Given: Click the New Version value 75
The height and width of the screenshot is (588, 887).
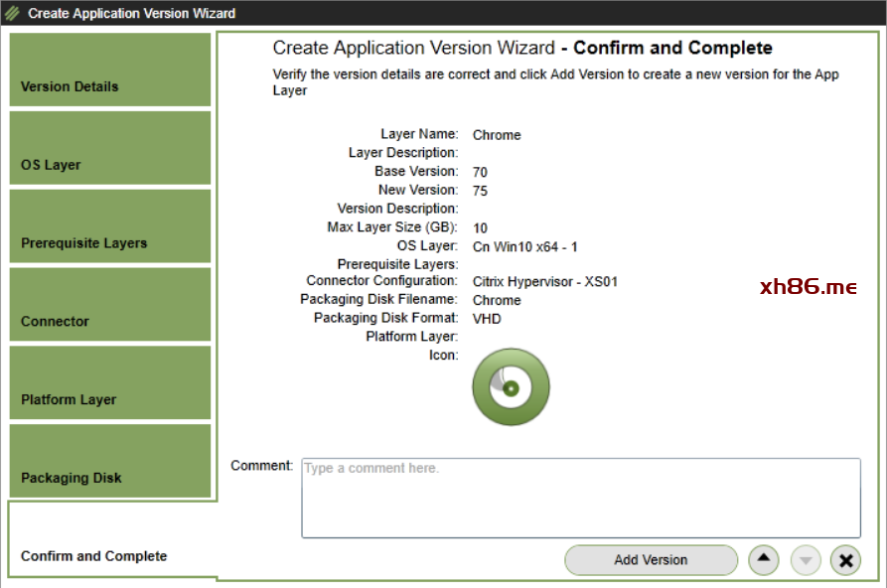Looking at the screenshot, I should tap(480, 191).
